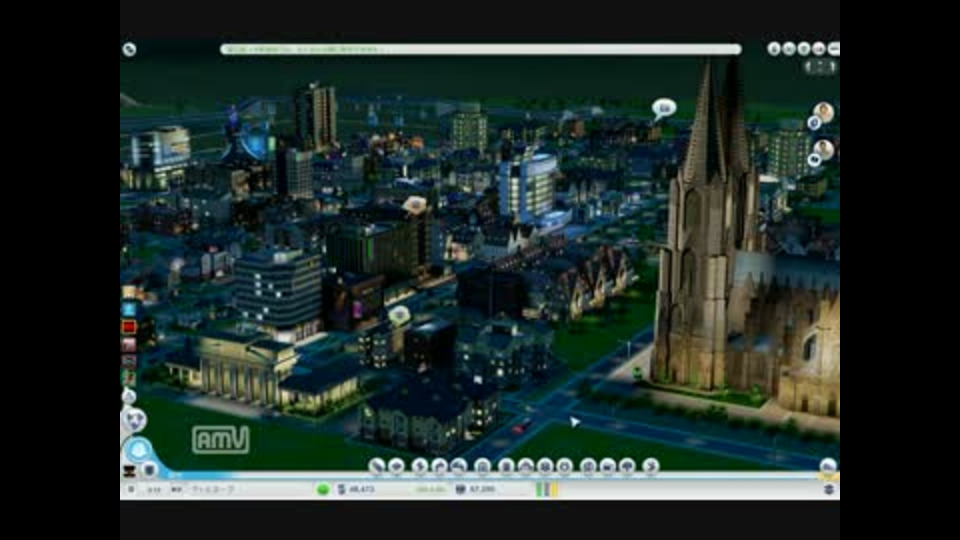960x540 pixels.
Task: Open the RCI demand bars
Action: 547,489
